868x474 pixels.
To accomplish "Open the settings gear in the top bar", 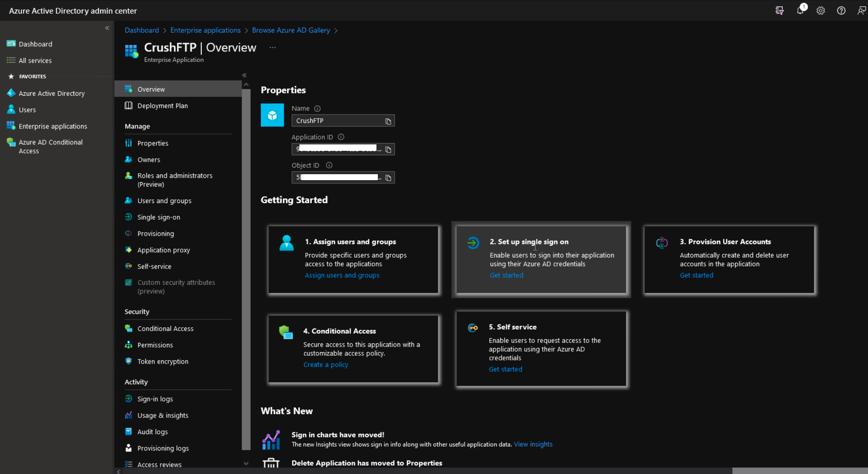I will click(821, 11).
